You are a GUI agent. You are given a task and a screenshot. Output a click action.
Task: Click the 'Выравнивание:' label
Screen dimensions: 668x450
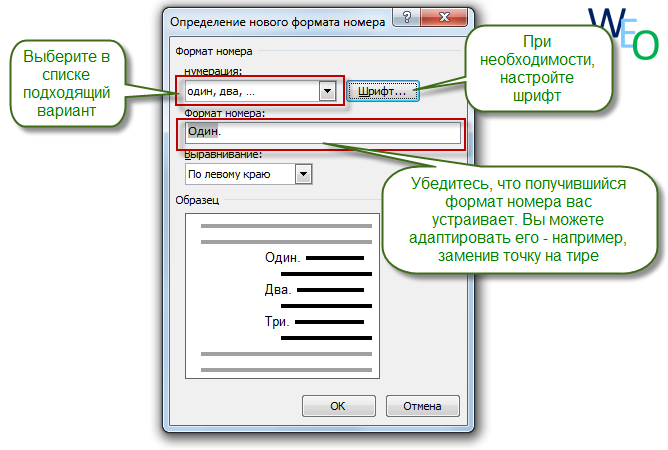pyautogui.click(x=221, y=155)
